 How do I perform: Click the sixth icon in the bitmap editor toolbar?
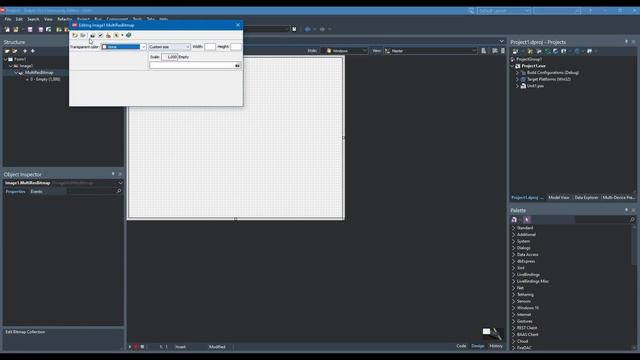click(116, 36)
